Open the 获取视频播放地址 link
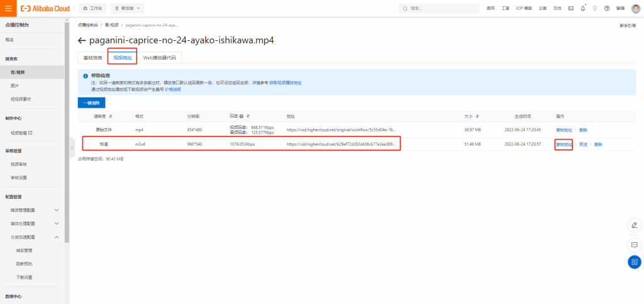The width and height of the screenshot is (644, 304). 286,82
